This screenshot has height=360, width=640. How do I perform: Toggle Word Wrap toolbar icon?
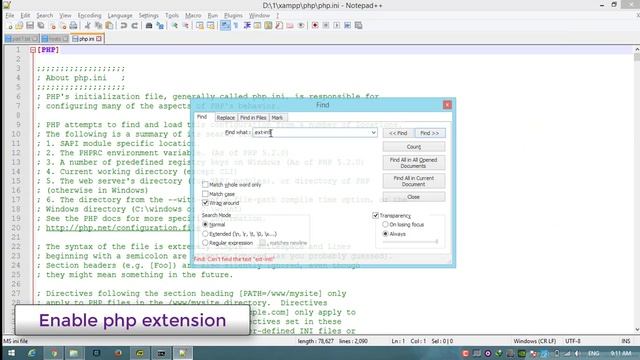coord(225,26)
